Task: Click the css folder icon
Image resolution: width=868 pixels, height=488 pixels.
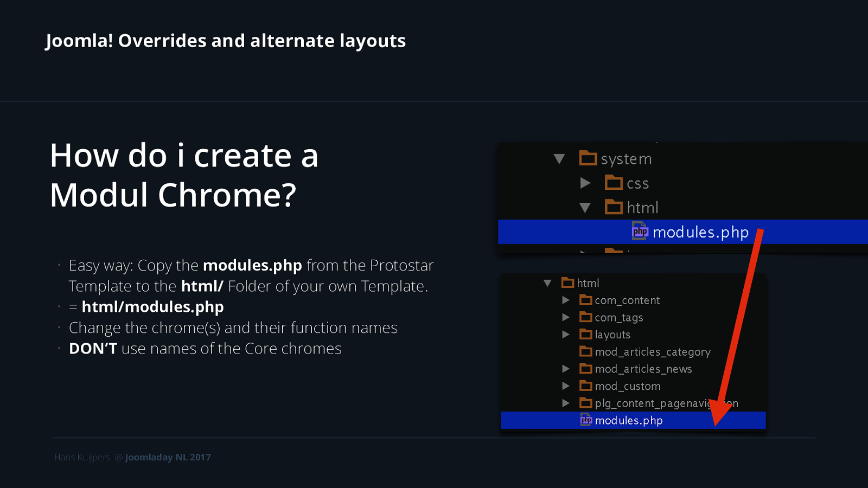Action: click(614, 182)
